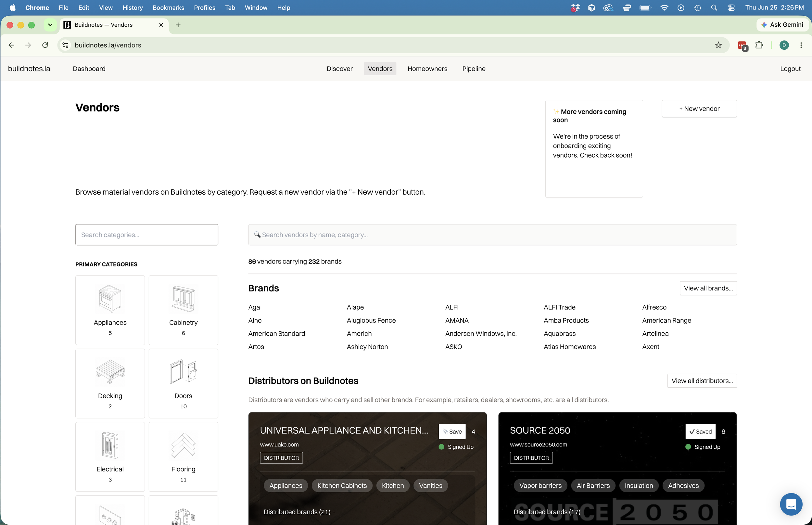Screen dimensions: 812x525
Task: Open www.uakc.com website link
Action: [x=279, y=444]
